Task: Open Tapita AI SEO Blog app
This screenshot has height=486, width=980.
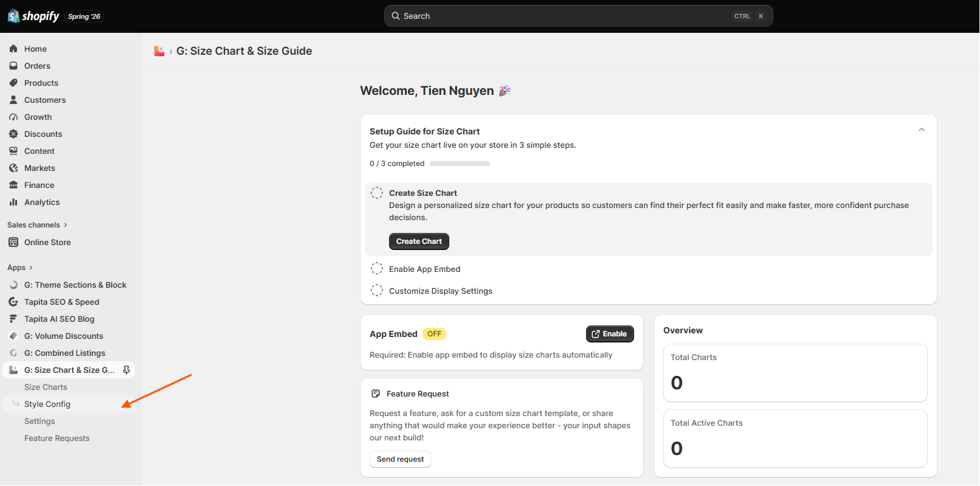Action: (69, 319)
